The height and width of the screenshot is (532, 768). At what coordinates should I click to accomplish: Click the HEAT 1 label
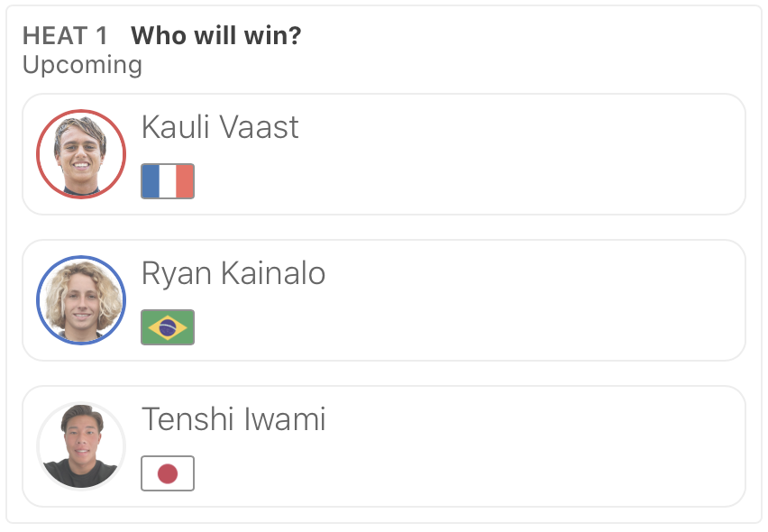(x=65, y=36)
